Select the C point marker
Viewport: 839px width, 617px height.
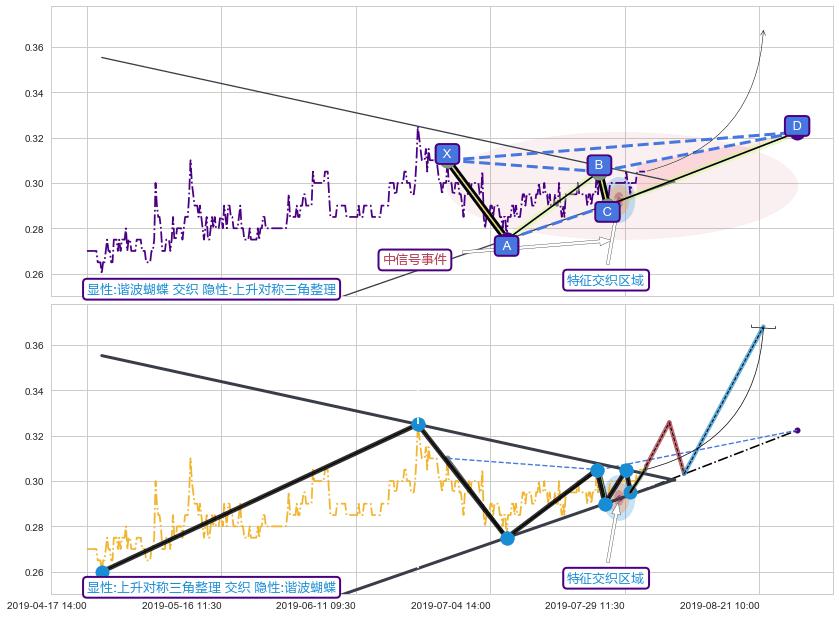coord(607,211)
